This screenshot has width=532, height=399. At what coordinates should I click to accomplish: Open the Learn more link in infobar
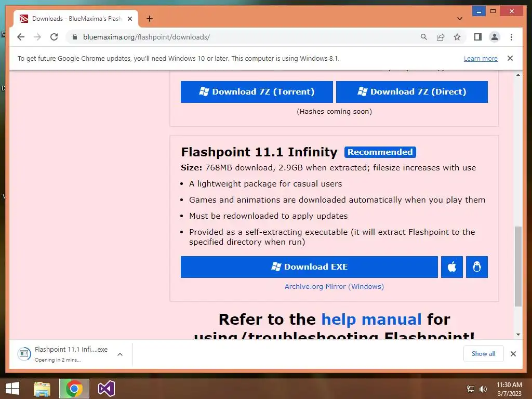pos(481,58)
